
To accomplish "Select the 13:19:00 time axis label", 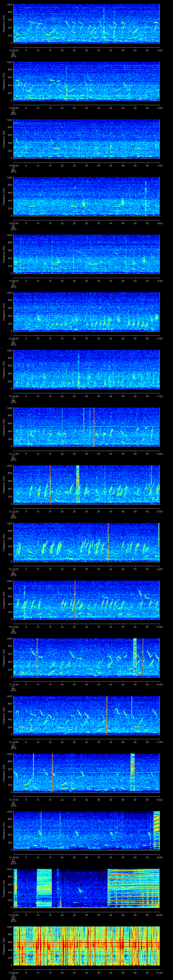I will [x=13, y=915].
